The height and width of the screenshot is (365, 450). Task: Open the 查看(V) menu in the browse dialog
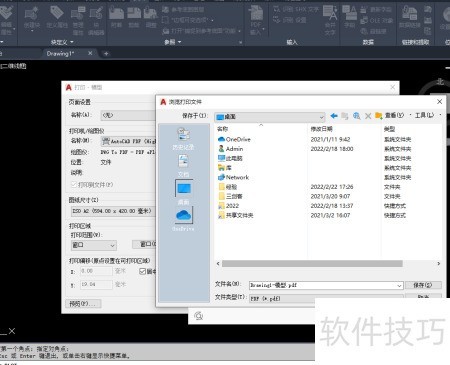coord(394,115)
